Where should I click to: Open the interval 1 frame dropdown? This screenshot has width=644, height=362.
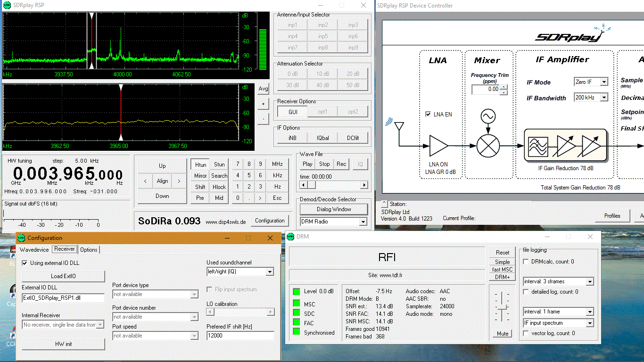[589, 312]
